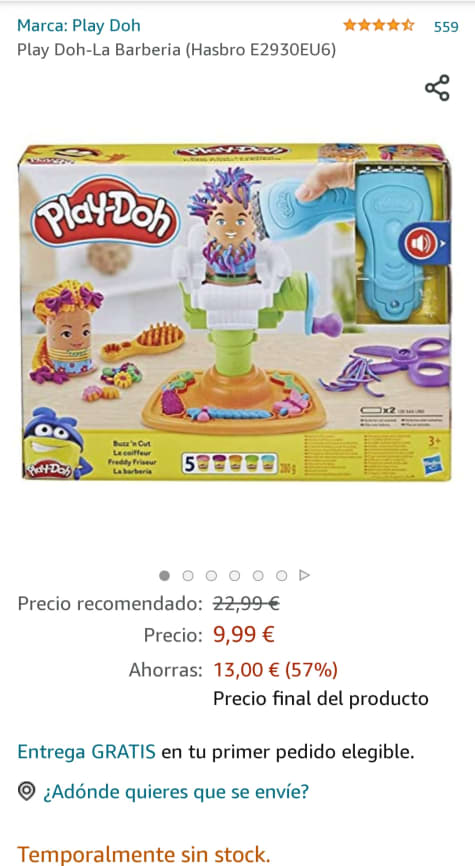Select the first image carousel dot

tap(164, 575)
